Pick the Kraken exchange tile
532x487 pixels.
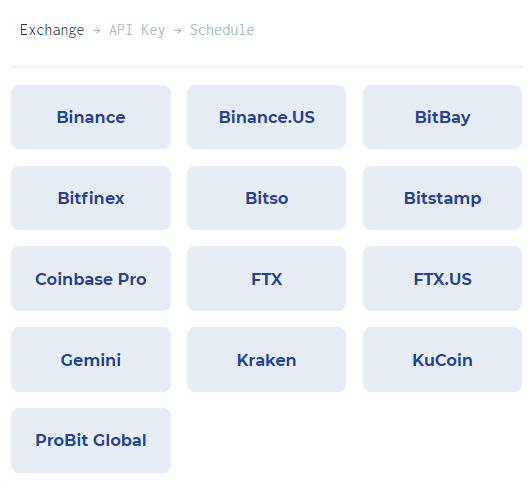point(266,359)
